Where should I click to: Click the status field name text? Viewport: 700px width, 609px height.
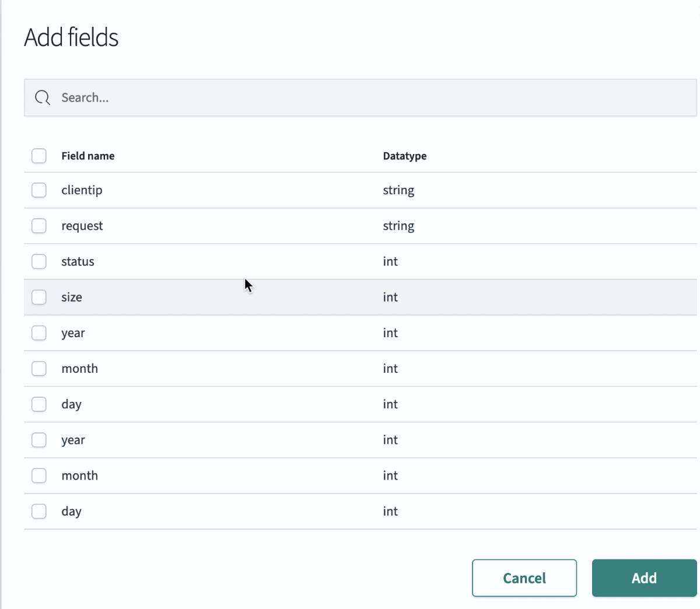(x=78, y=261)
